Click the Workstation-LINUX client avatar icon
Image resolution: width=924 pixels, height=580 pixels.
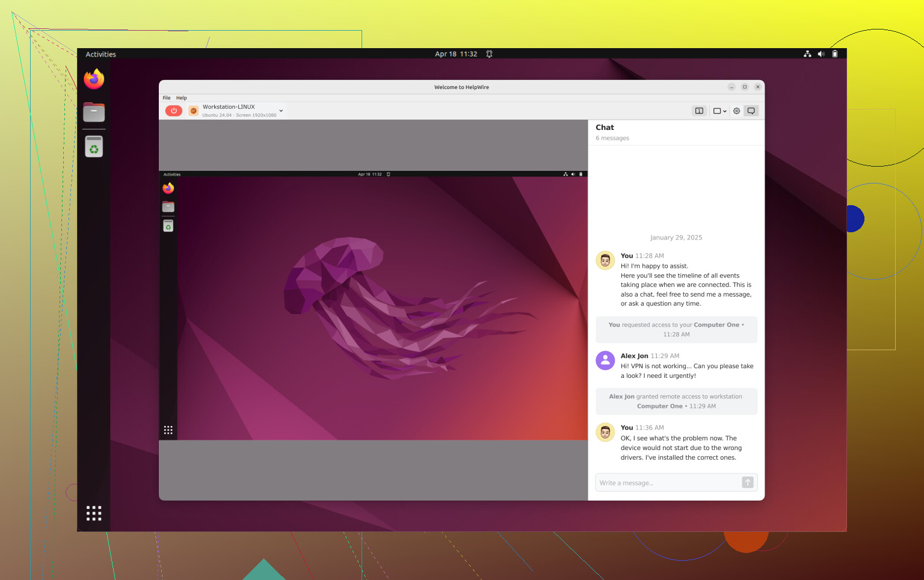194,111
